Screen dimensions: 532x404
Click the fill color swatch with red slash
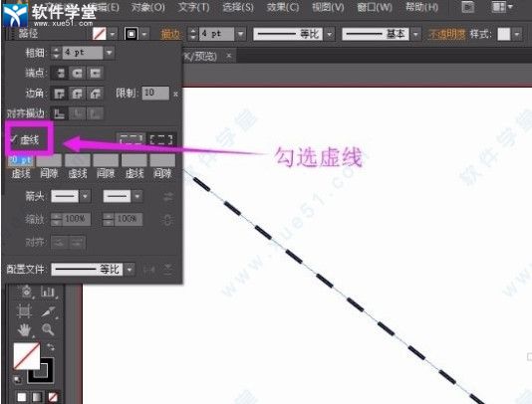[27, 356]
